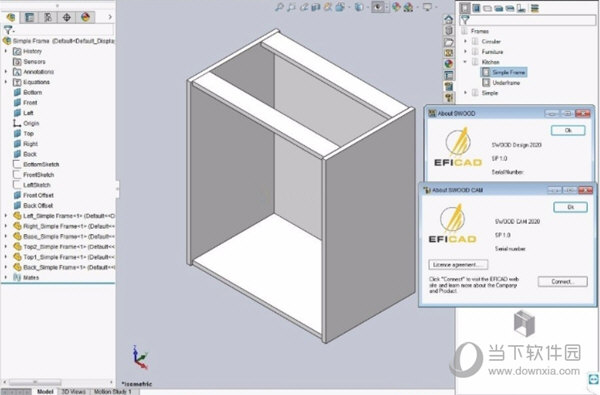This screenshot has width=600, height=395.
Task: Select the FrontSketch item
Action: tap(34, 175)
